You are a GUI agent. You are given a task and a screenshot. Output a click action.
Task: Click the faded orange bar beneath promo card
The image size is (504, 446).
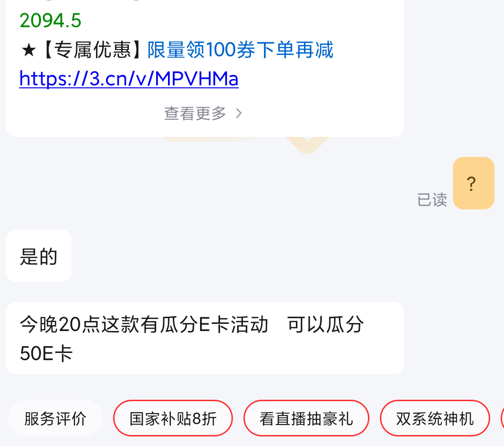coord(210,139)
